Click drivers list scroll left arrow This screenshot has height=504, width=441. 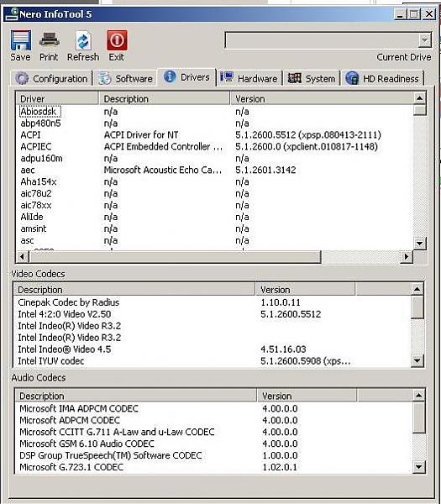pos(22,256)
